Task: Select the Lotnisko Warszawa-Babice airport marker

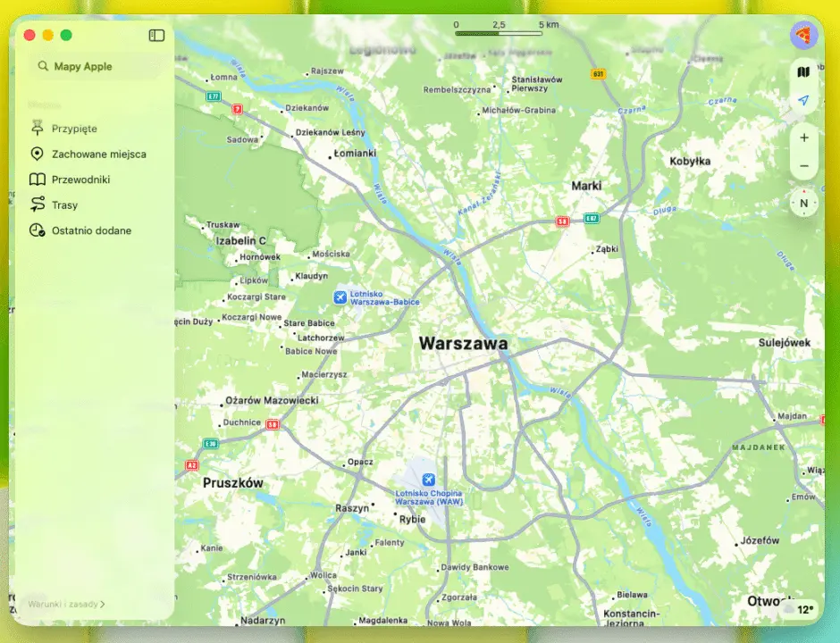Action: click(340, 296)
